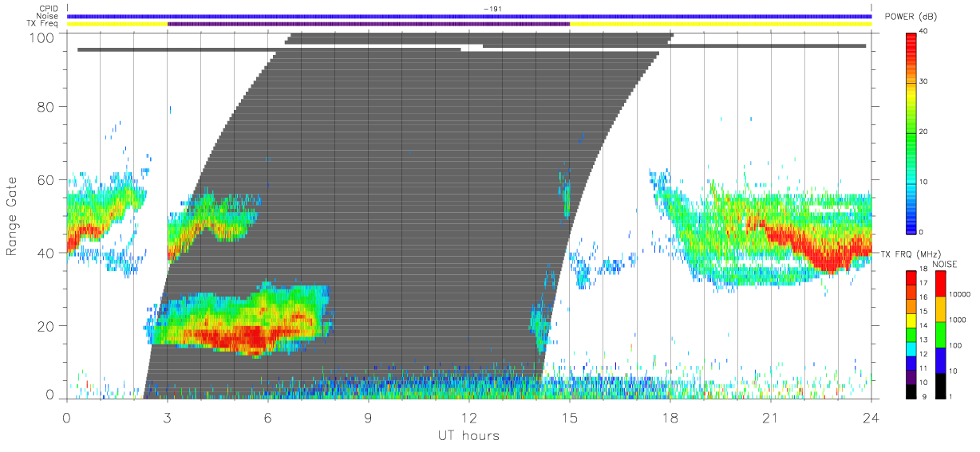Click the 15 tick on UT hours axis
The height and width of the screenshot is (452, 980).
click(570, 417)
